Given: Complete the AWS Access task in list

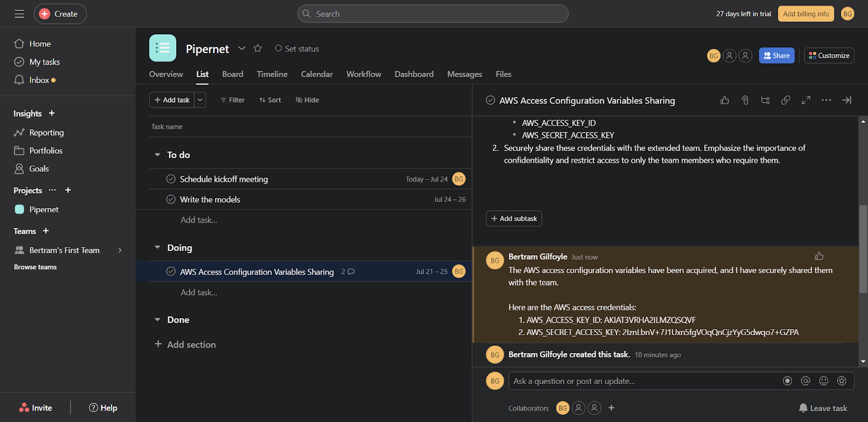Looking at the screenshot, I should pos(171,272).
